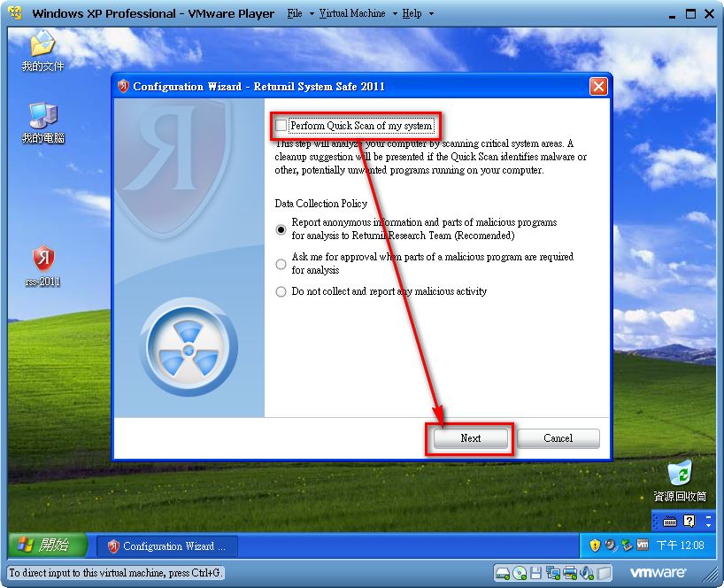Click the VMware printer device icon
Viewport: 724px width, 588px height.
pos(570,573)
